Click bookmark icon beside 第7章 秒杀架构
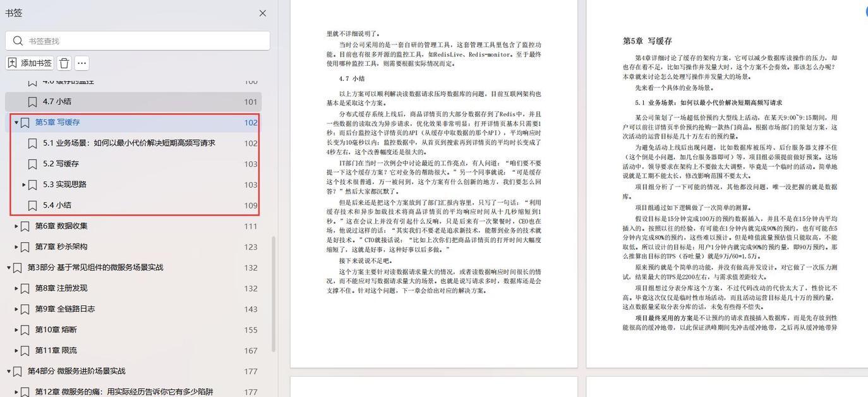The width and height of the screenshot is (868, 397). 25,247
